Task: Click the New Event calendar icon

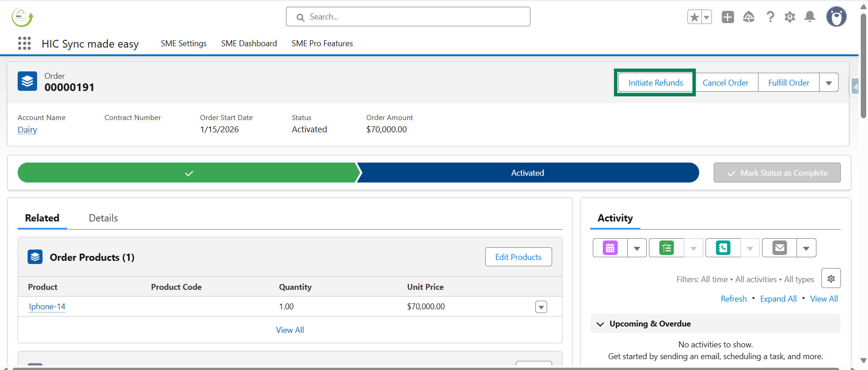Action: [x=610, y=248]
